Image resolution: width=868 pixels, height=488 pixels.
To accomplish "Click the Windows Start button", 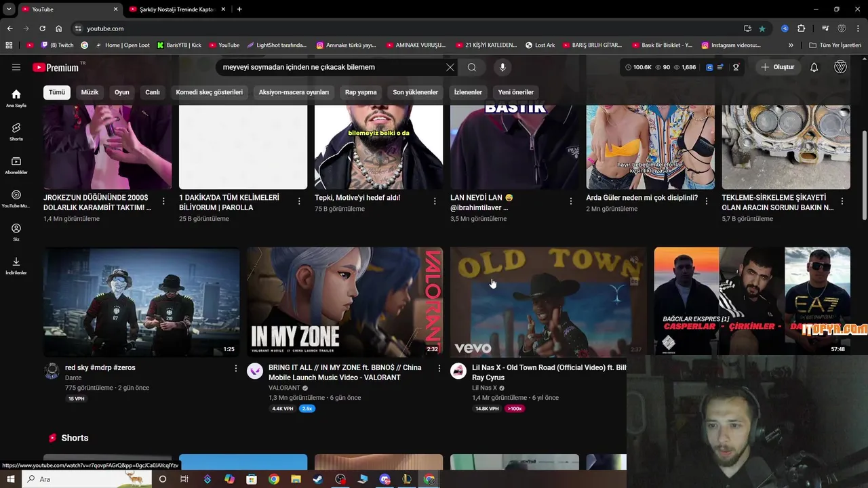I will click(x=11, y=479).
